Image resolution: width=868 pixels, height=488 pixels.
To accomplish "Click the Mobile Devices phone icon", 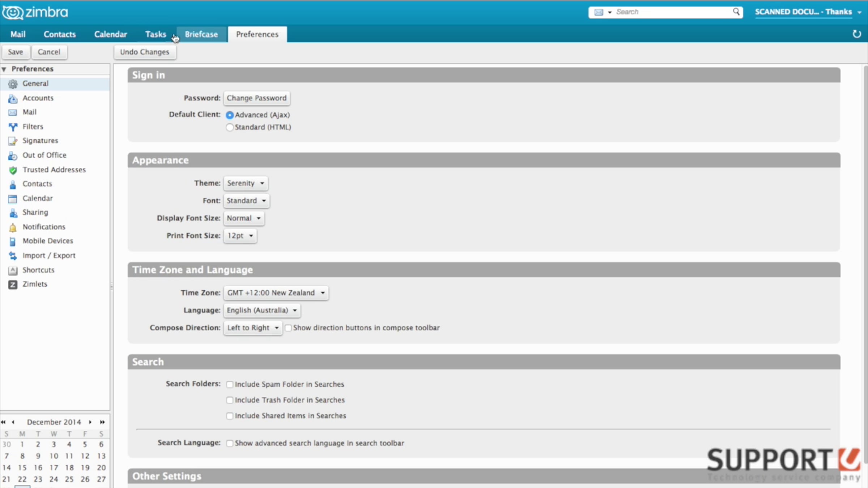I will tap(13, 241).
